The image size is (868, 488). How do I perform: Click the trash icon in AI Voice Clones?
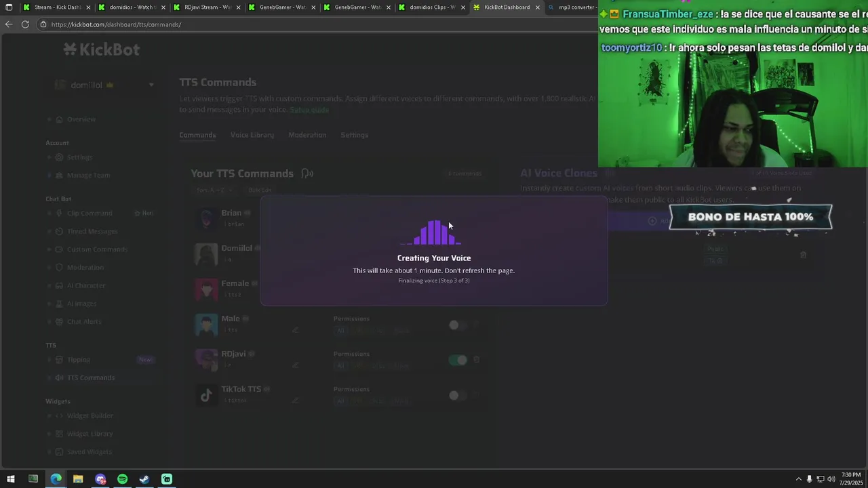pos(804,255)
